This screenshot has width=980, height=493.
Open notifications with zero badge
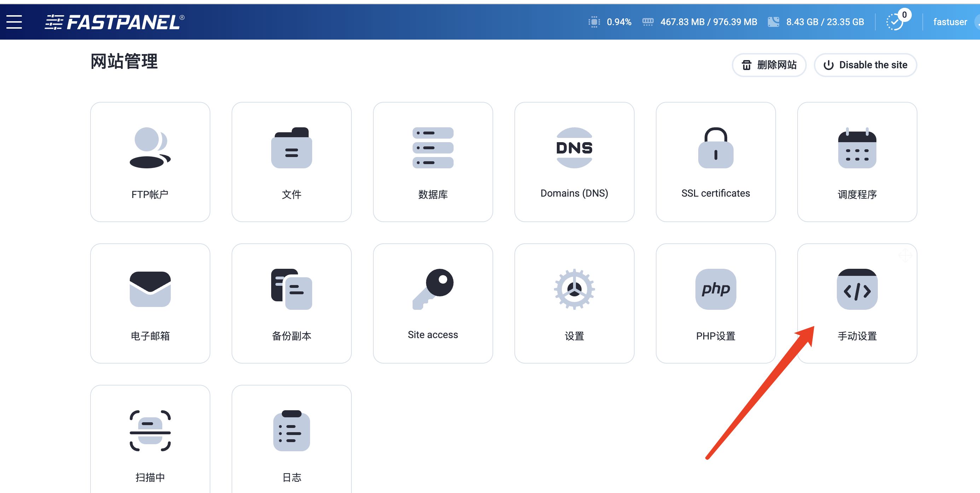point(897,22)
